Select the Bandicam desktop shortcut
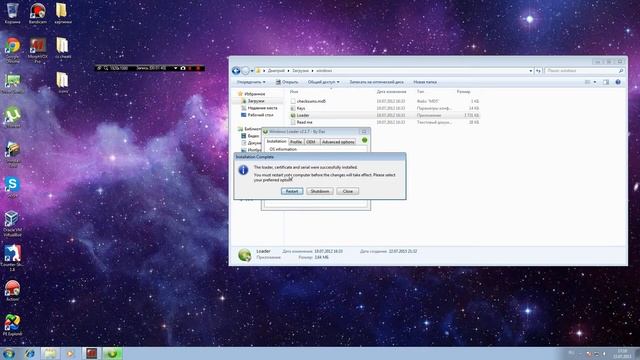The image size is (640, 360). click(x=38, y=13)
